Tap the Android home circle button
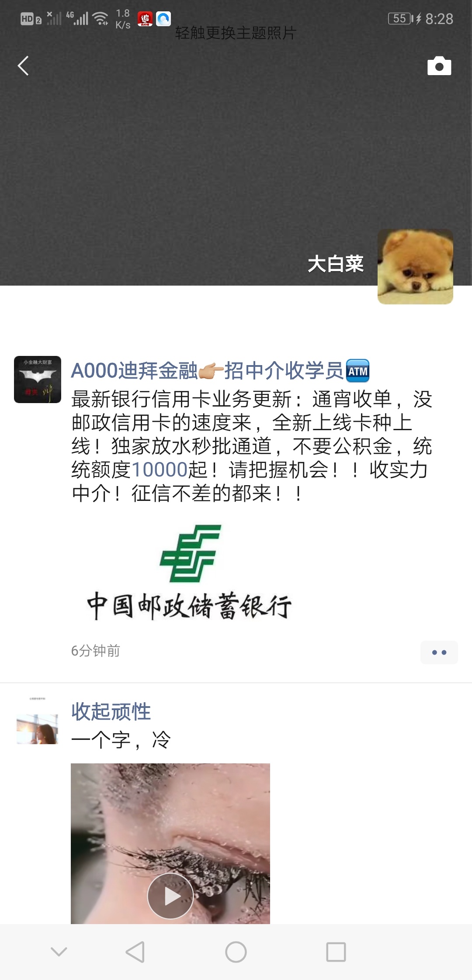 236,952
